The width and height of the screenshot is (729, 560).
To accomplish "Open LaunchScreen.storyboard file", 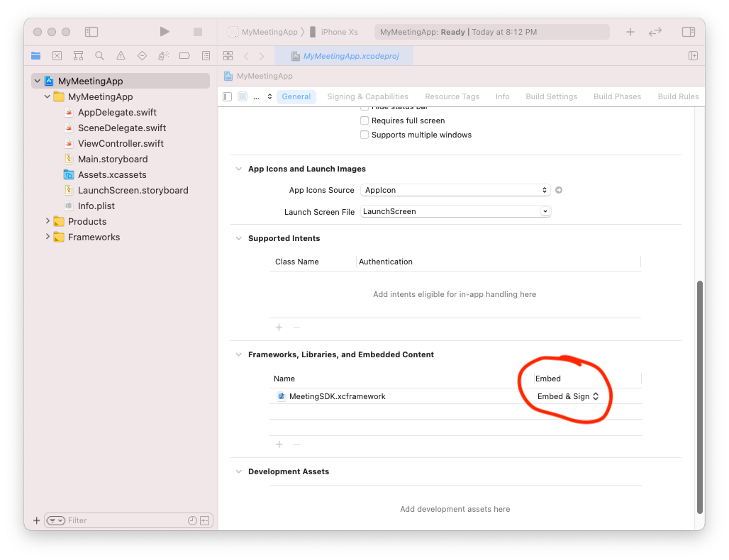I will coord(133,191).
